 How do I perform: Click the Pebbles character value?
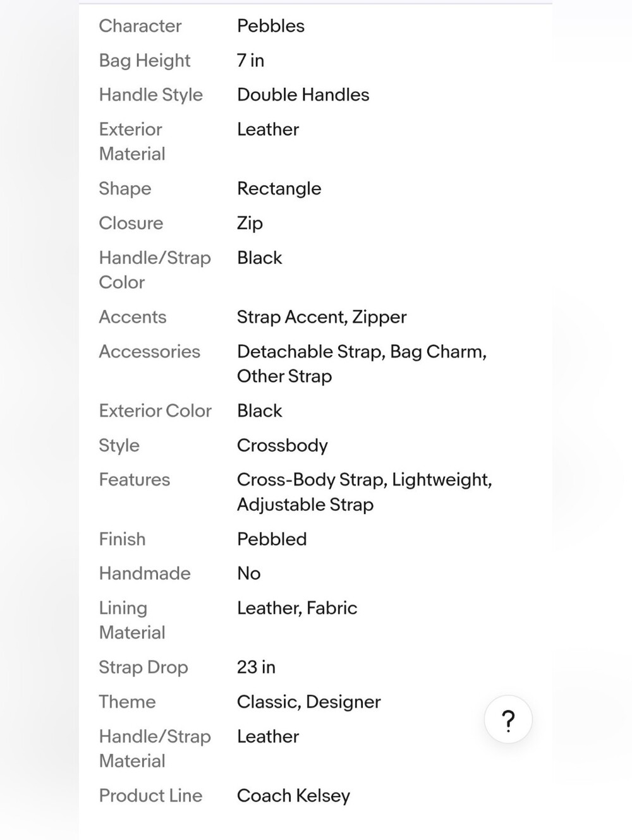point(270,26)
